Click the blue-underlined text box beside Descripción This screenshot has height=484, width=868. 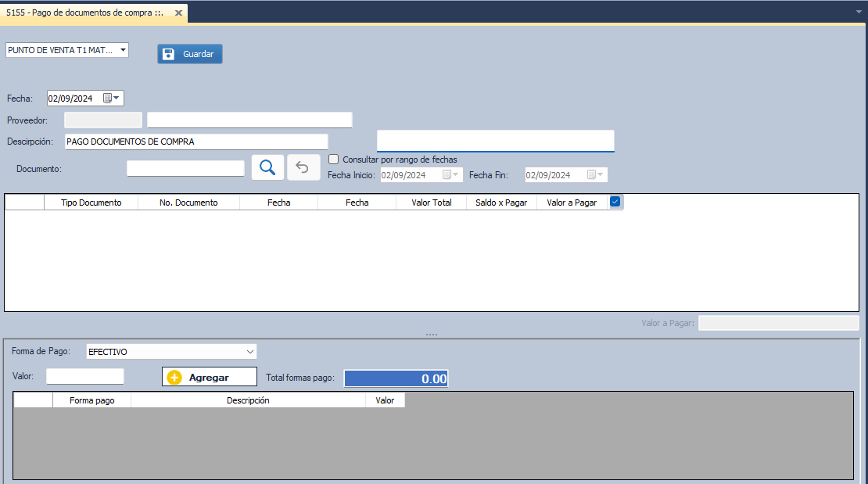(496, 141)
